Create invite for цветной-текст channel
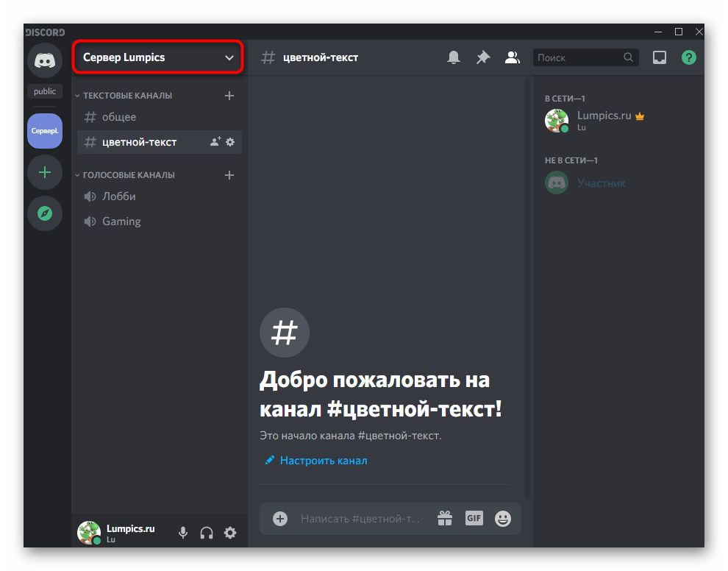The image size is (728, 571). [x=215, y=142]
